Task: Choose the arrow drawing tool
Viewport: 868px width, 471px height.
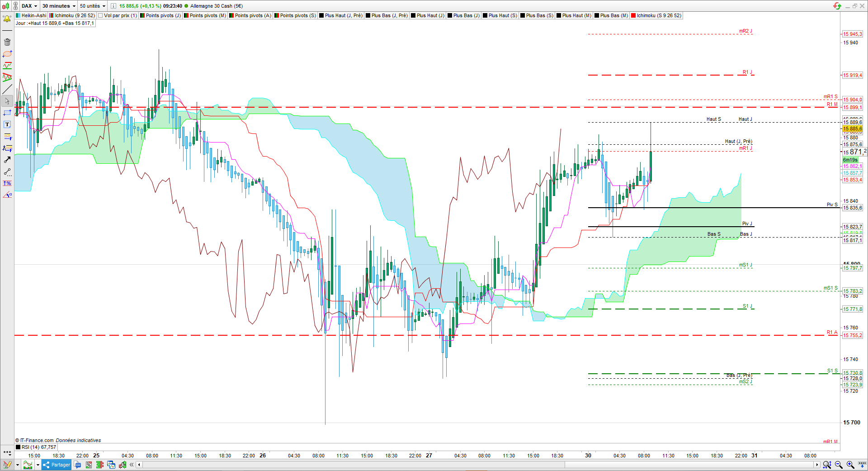Action: point(7,160)
